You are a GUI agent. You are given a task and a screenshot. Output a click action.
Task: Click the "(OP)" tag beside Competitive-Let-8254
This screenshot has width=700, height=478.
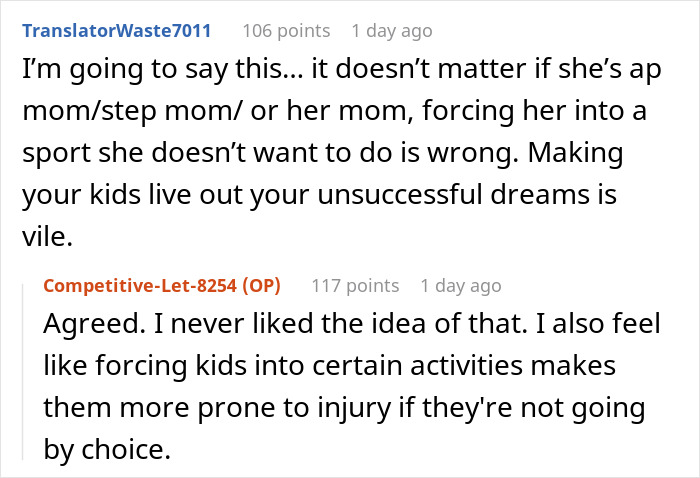[x=260, y=286]
